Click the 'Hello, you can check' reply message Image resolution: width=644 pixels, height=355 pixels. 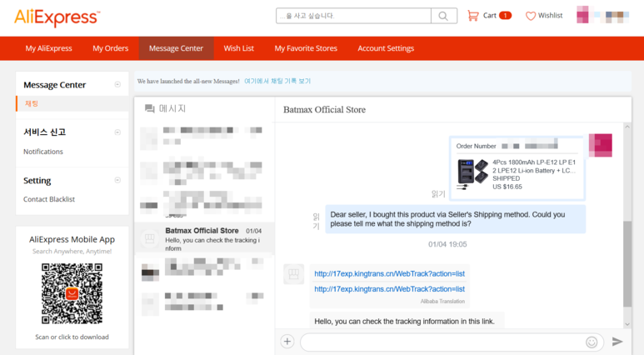coord(405,322)
